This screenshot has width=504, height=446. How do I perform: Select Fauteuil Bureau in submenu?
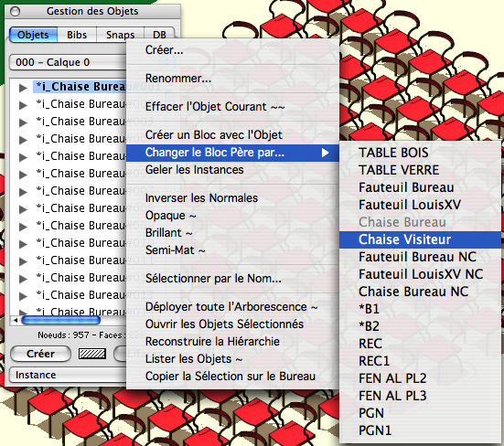pyautogui.click(x=420, y=187)
